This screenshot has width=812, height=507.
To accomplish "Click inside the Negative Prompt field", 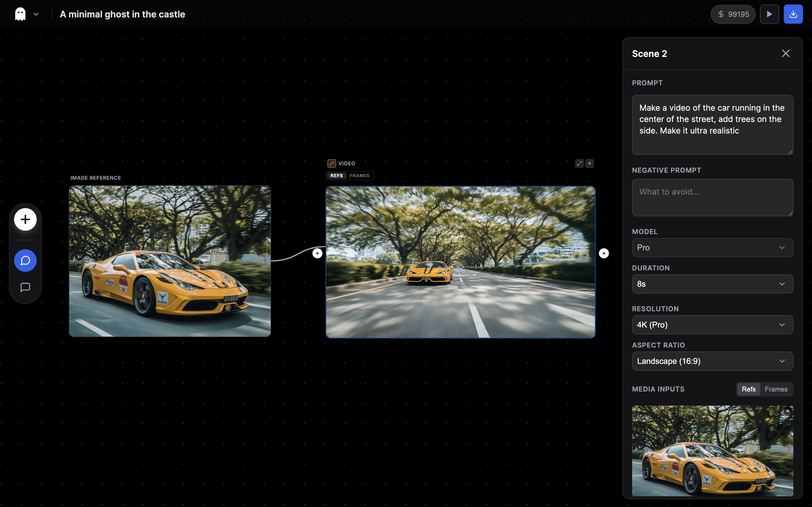I will [711, 197].
